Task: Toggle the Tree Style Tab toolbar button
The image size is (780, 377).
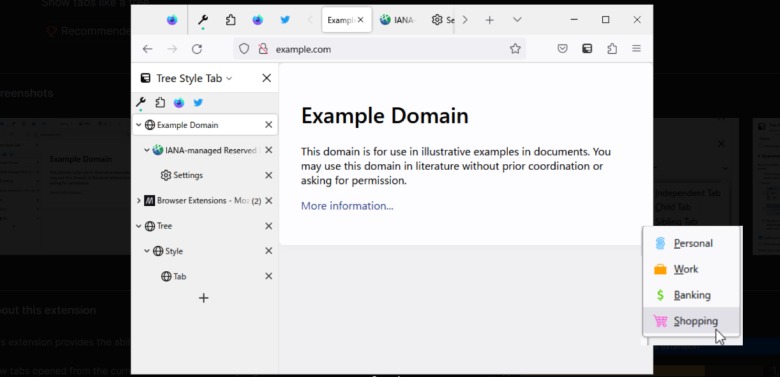Action: click(x=587, y=49)
